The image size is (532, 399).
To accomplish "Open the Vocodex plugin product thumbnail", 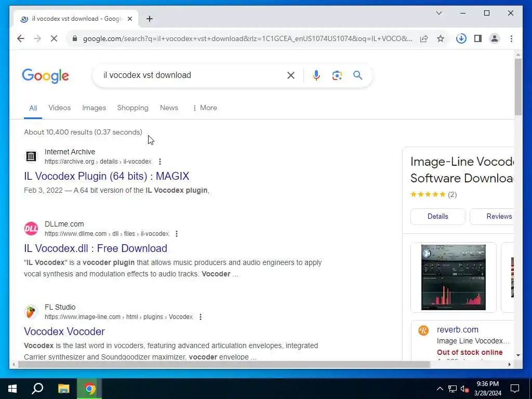I will (453, 277).
